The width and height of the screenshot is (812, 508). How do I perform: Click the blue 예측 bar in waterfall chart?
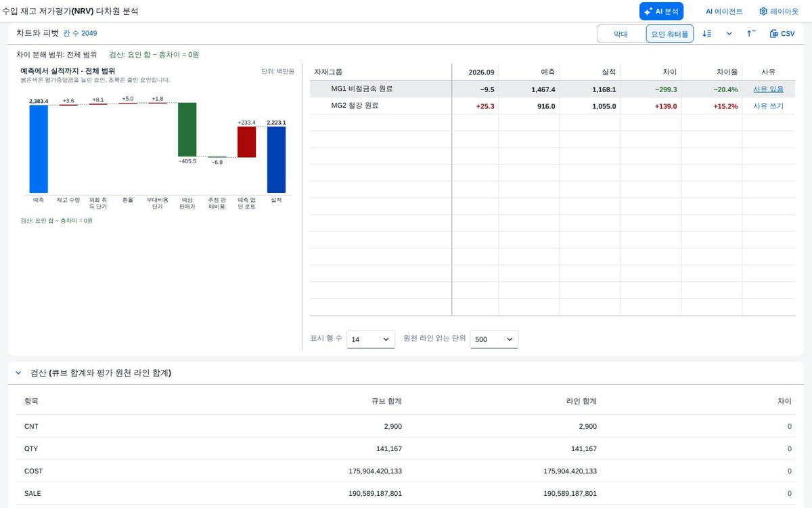(x=39, y=149)
